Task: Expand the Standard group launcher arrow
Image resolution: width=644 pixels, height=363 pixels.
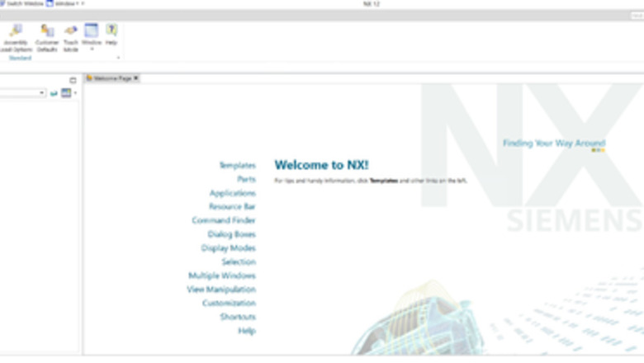Action: click(118, 59)
